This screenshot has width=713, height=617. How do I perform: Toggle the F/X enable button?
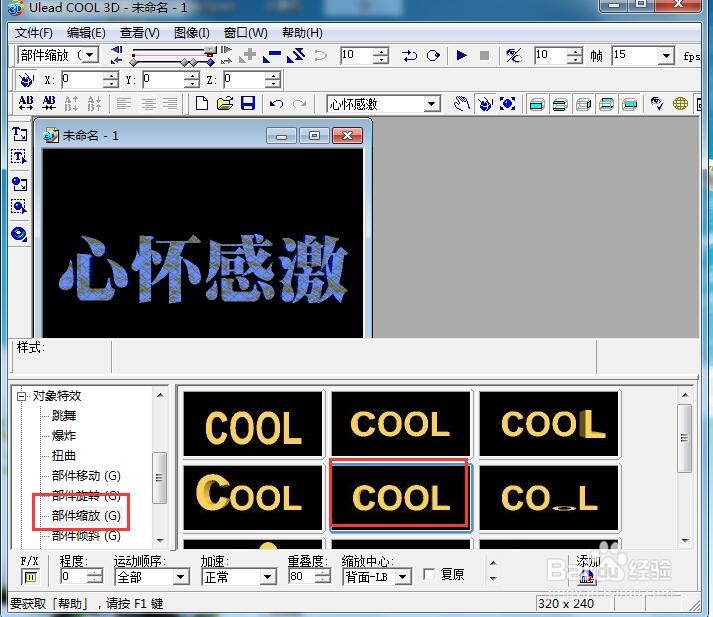pos(30,577)
